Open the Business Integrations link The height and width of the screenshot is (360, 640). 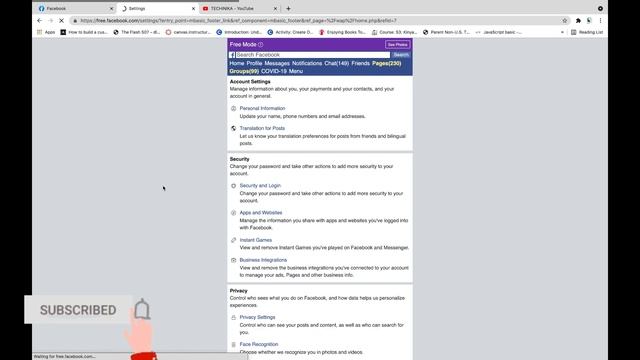[263, 260]
